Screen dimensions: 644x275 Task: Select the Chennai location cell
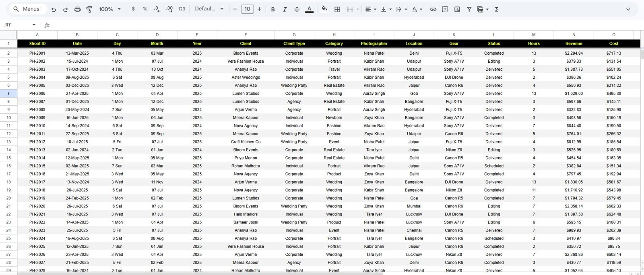tap(414, 230)
